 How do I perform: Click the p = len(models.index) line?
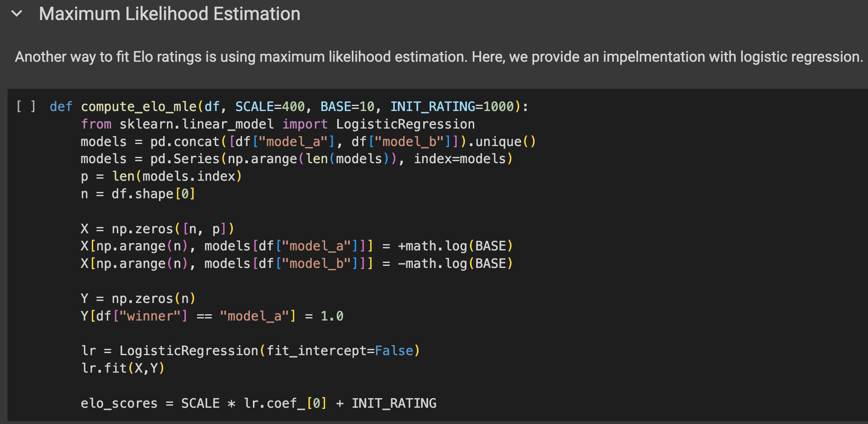(161, 177)
